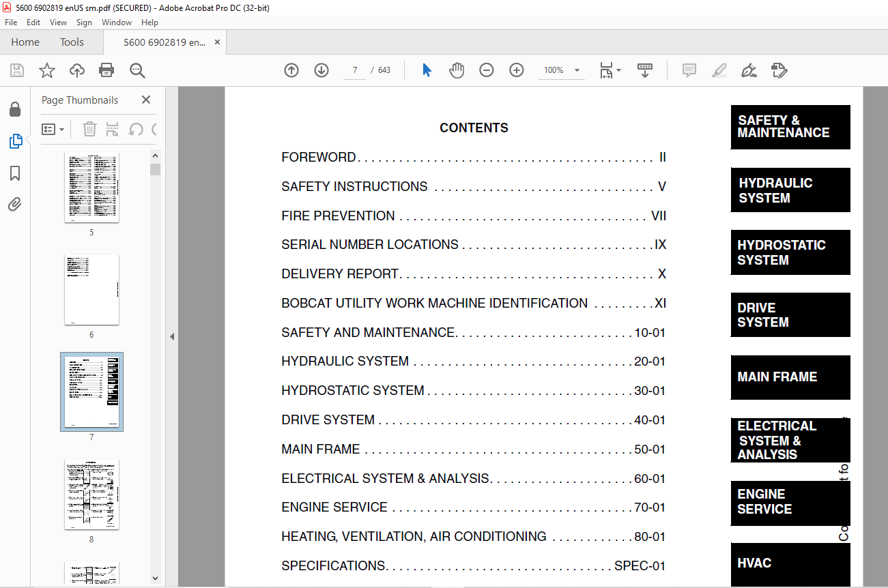
Task: Click the HYDROSTATIC SYSTEM black tab
Action: click(790, 252)
